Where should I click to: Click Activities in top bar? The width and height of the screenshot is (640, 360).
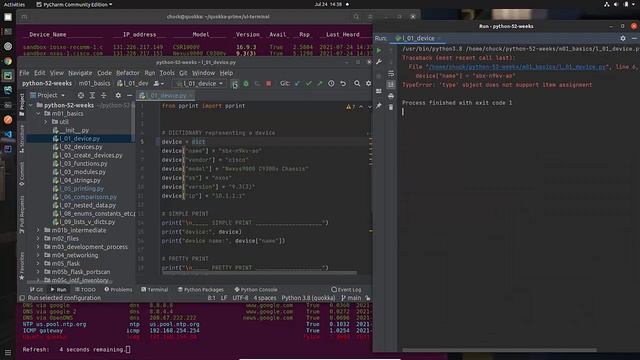(x=14, y=4)
